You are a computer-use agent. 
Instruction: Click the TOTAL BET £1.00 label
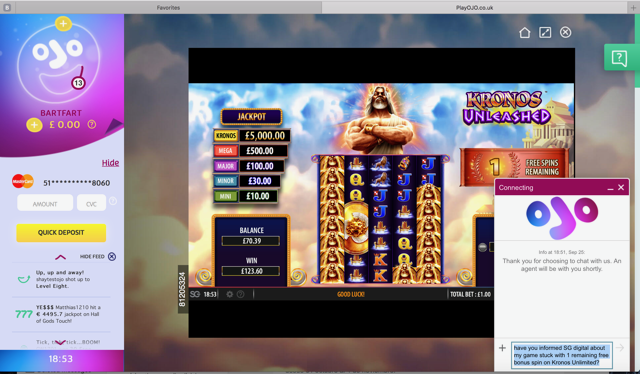(x=470, y=294)
